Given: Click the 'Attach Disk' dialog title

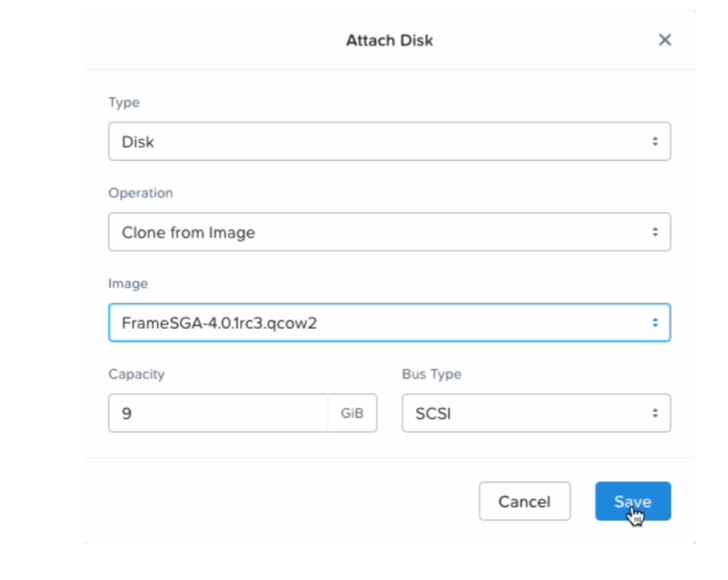Looking at the screenshot, I should (389, 40).
